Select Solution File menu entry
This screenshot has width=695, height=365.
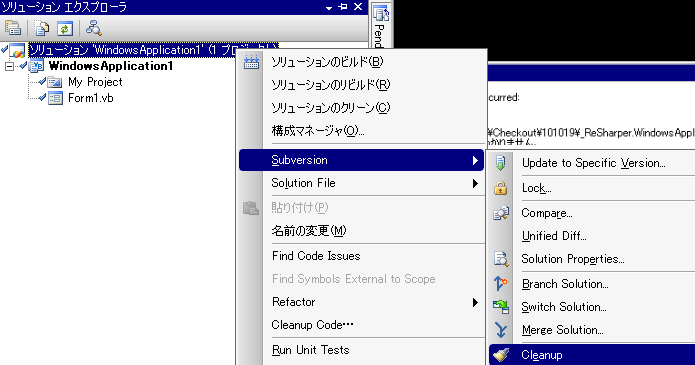pos(361,183)
